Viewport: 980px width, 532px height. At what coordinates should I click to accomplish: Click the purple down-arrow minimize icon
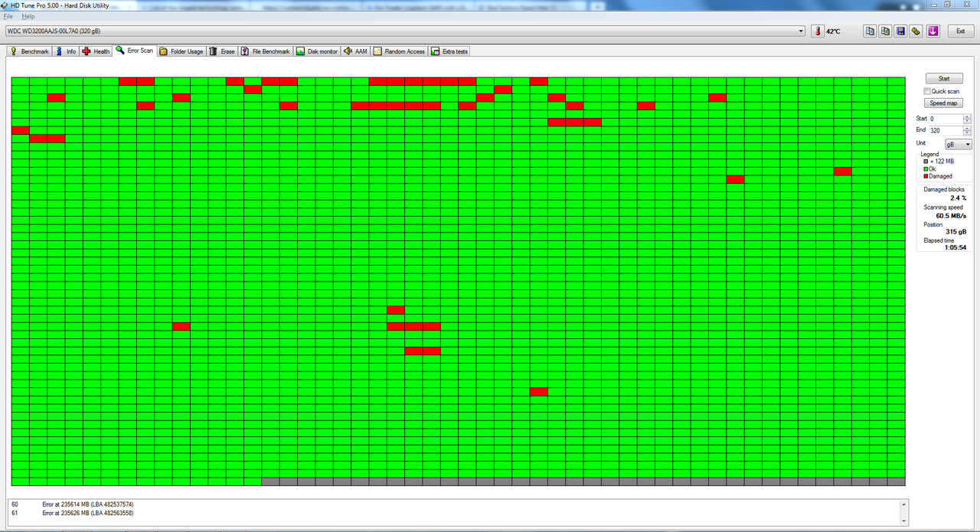(x=933, y=31)
